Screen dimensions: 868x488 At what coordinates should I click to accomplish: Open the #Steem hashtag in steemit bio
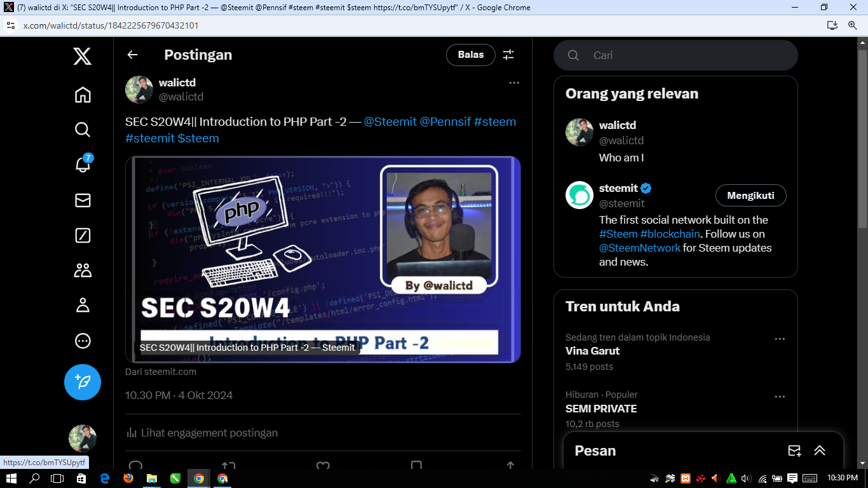pyautogui.click(x=618, y=234)
